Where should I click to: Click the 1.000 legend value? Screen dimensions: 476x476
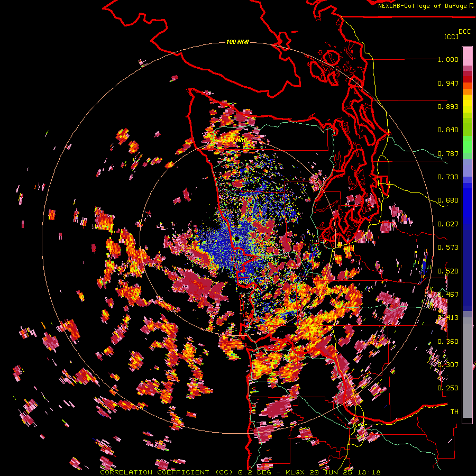click(448, 59)
